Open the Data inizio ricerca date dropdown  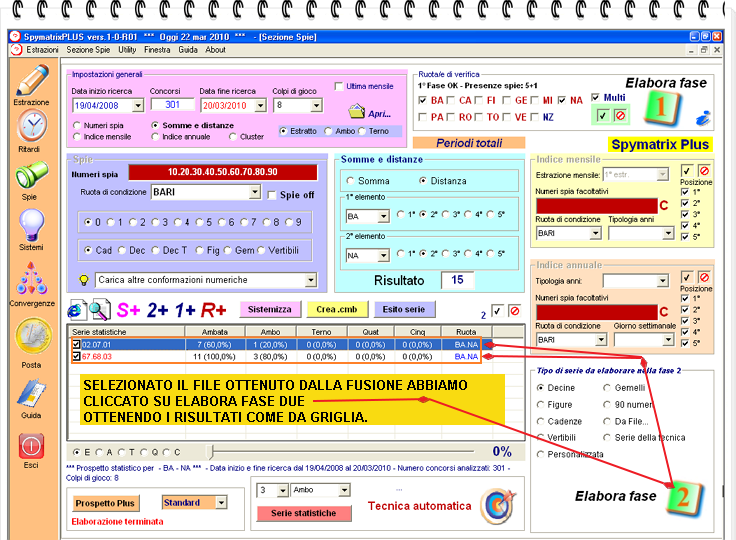coord(138,106)
